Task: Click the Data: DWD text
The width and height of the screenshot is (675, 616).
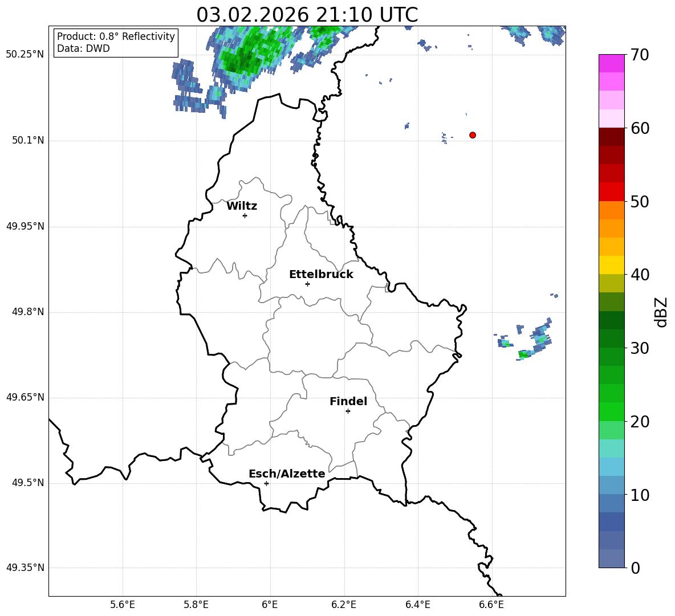Action: coord(83,48)
